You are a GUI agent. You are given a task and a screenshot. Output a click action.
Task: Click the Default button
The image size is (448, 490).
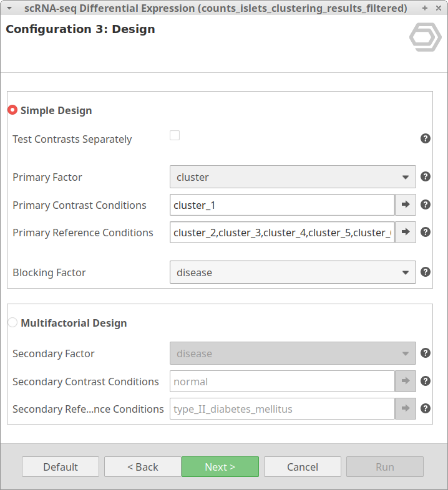[61, 467]
